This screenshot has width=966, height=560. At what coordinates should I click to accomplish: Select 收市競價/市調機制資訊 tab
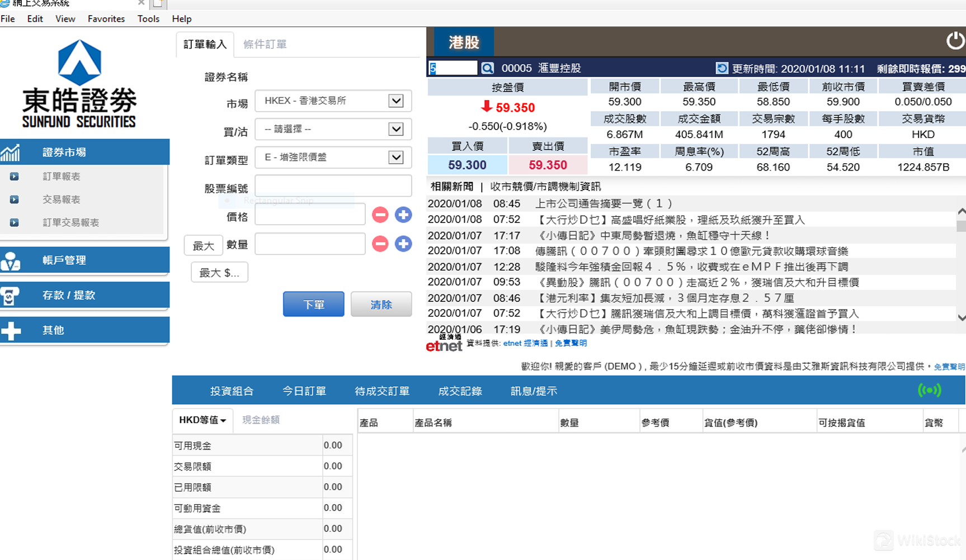pyautogui.click(x=545, y=187)
